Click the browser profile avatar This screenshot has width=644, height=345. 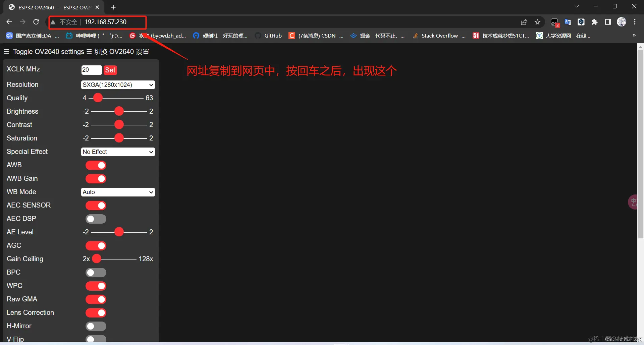coord(622,22)
